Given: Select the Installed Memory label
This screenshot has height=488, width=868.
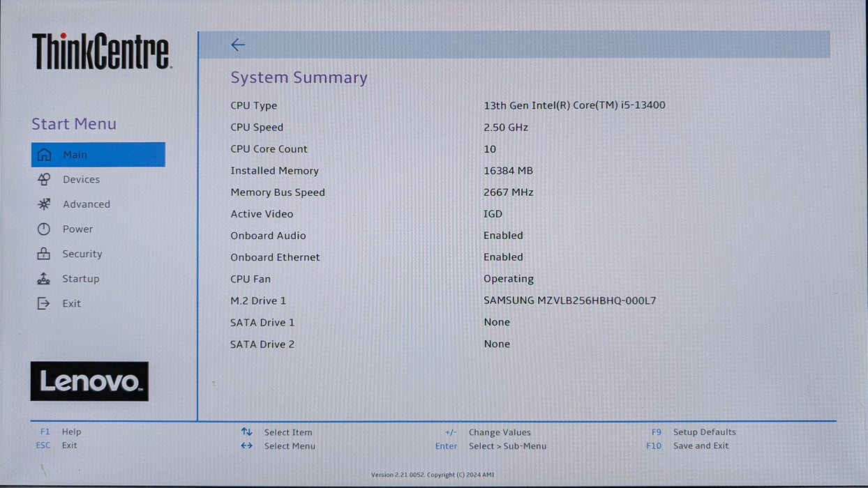Looking at the screenshot, I should point(274,171).
